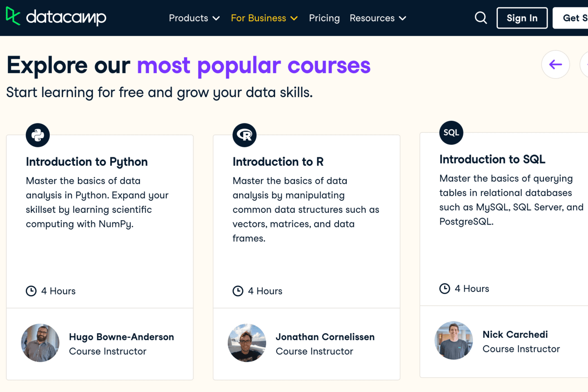This screenshot has height=392, width=588.
Task: Expand the For Business menu
Action: 264,18
